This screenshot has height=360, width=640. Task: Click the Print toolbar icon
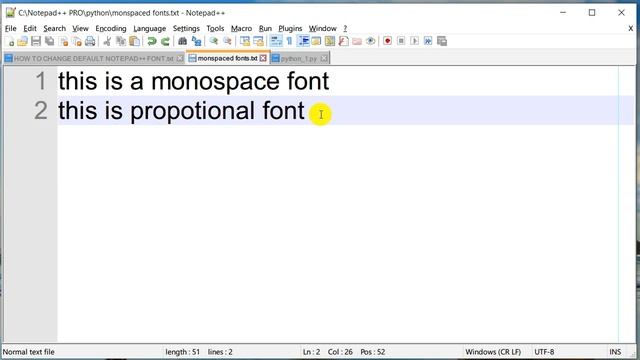(x=90, y=41)
